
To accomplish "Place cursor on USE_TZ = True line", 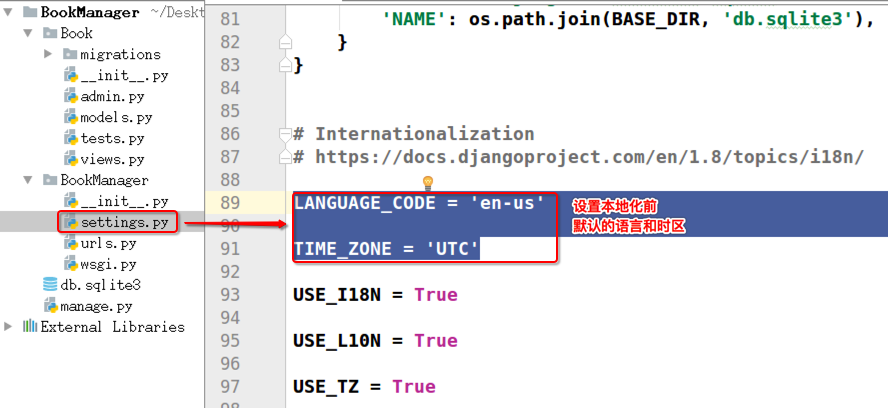I will tap(364, 386).
